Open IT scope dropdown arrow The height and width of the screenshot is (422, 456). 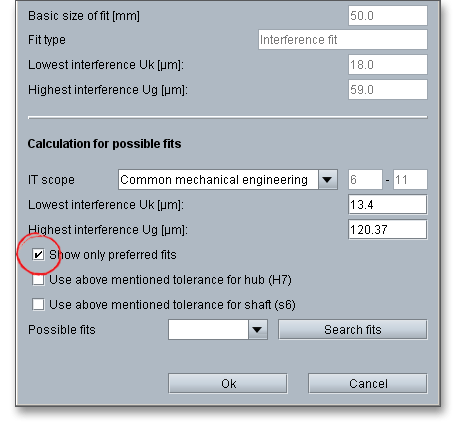click(328, 180)
